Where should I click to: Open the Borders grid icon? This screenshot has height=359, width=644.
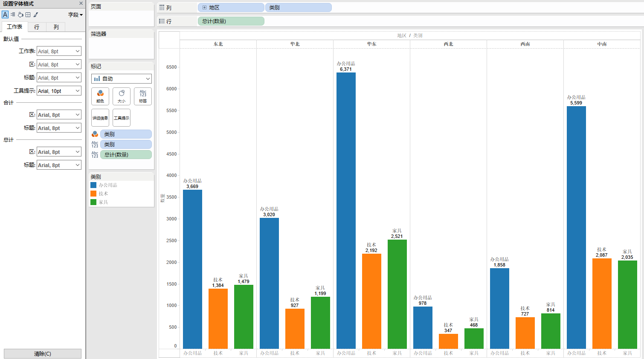(28, 14)
